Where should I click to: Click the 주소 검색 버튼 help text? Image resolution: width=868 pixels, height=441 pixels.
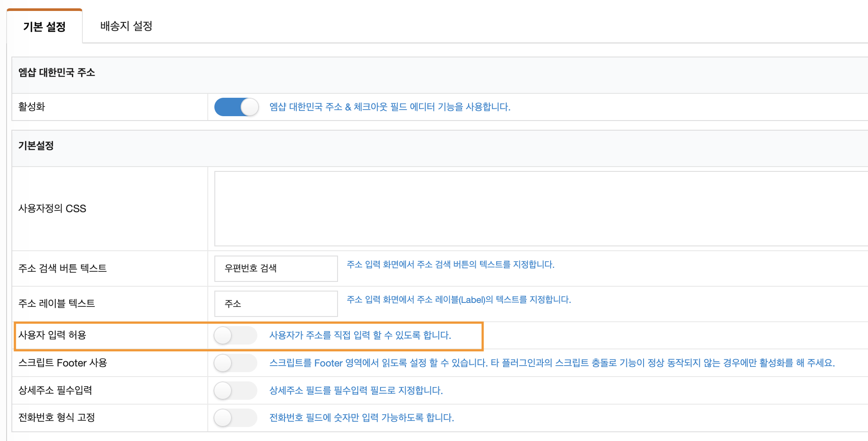click(450, 264)
